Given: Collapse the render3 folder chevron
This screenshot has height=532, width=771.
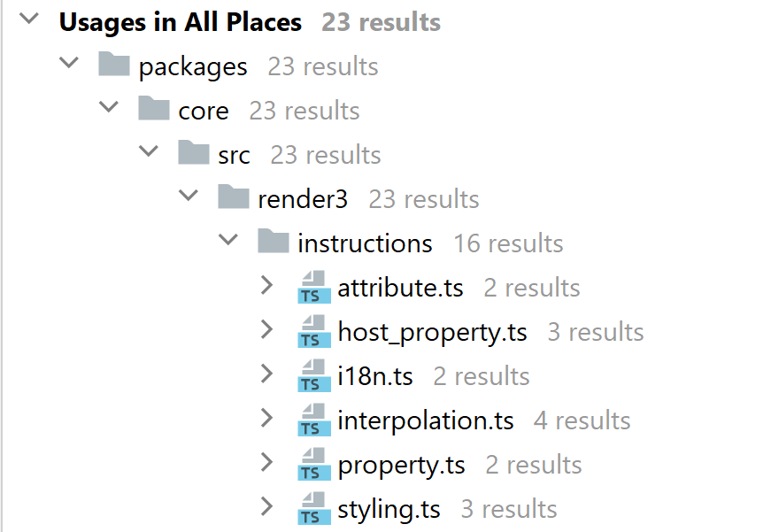Looking at the screenshot, I should coord(189,196).
